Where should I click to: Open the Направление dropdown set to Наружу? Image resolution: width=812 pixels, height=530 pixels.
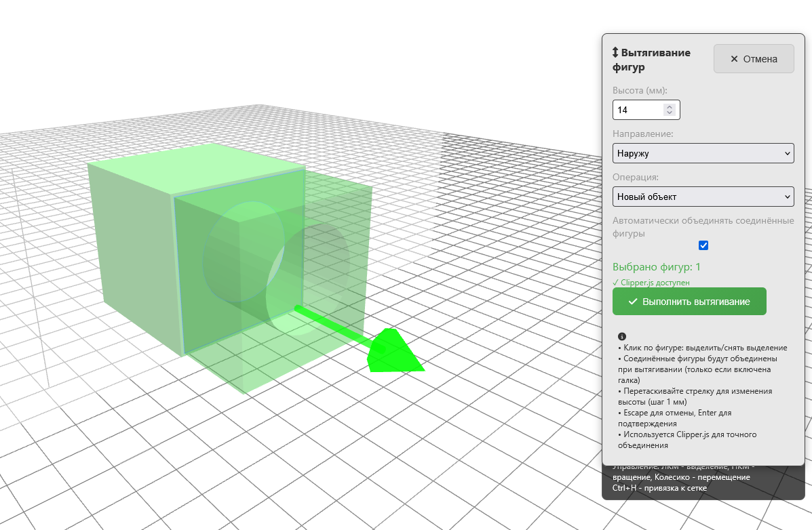[703, 153]
